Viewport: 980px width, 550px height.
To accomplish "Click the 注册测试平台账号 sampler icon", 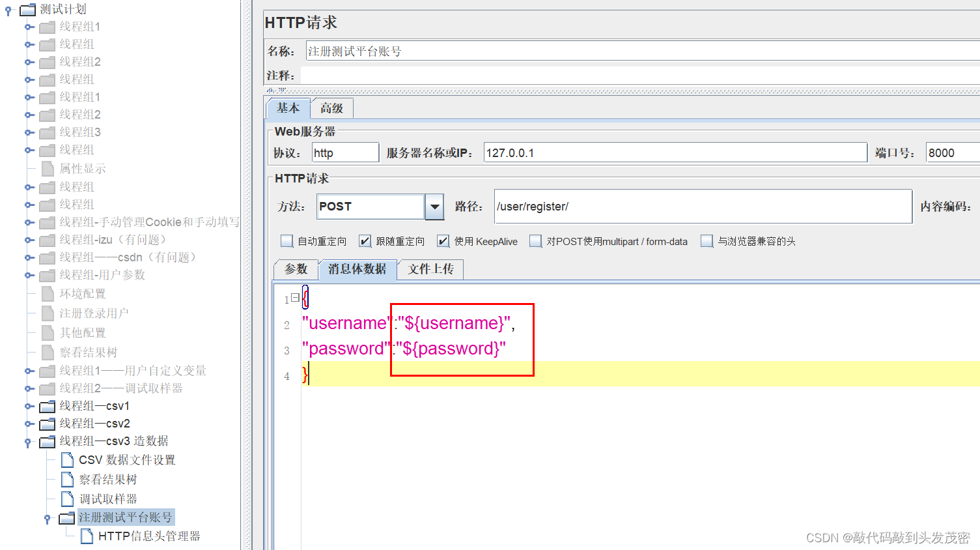I will click(x=66, y=518).
